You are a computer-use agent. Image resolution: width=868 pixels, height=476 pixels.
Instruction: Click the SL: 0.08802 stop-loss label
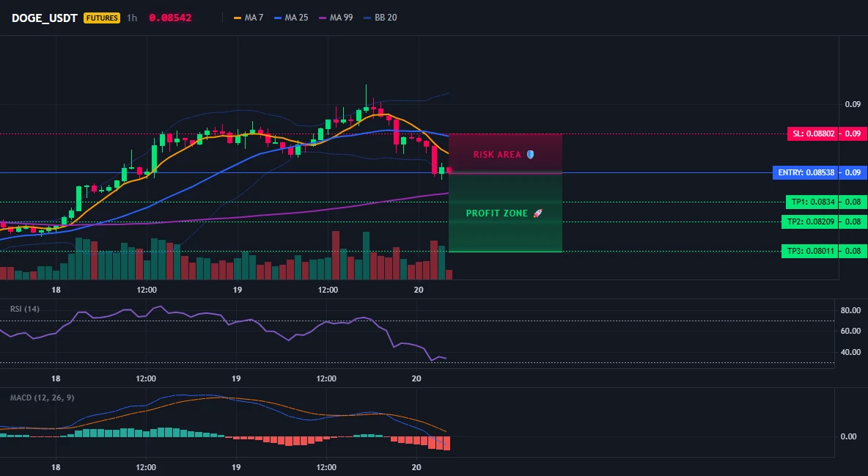(813, 133)
